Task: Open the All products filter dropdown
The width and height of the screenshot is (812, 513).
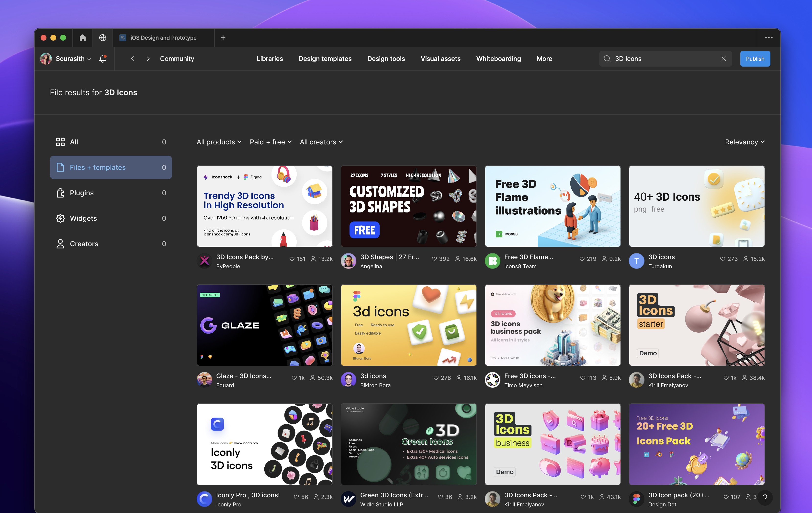Action: 219,142
